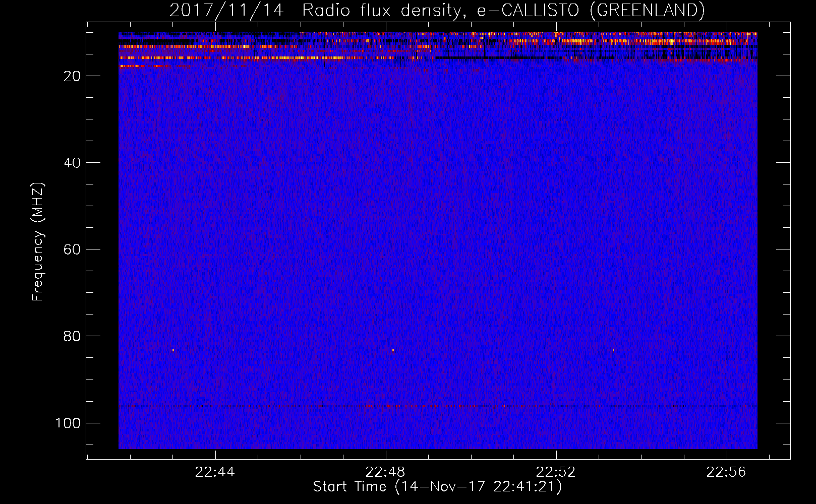
Task: Click the orange spike near 22:53 in spectrogram
Action: (613, 350)
